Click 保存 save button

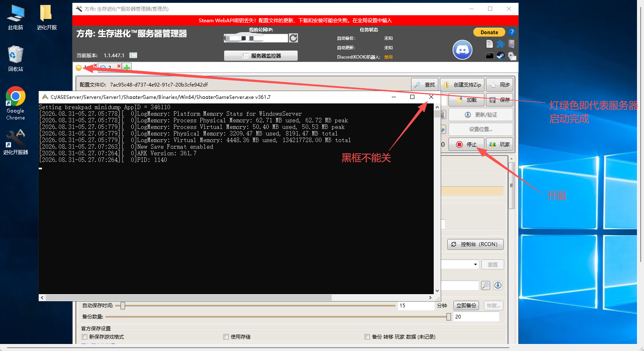(500, 100)
